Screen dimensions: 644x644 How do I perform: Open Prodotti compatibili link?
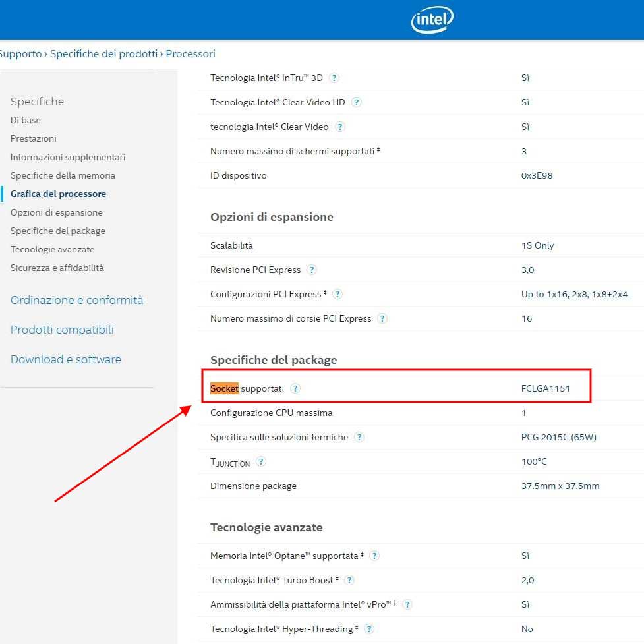tap(62, 330)
